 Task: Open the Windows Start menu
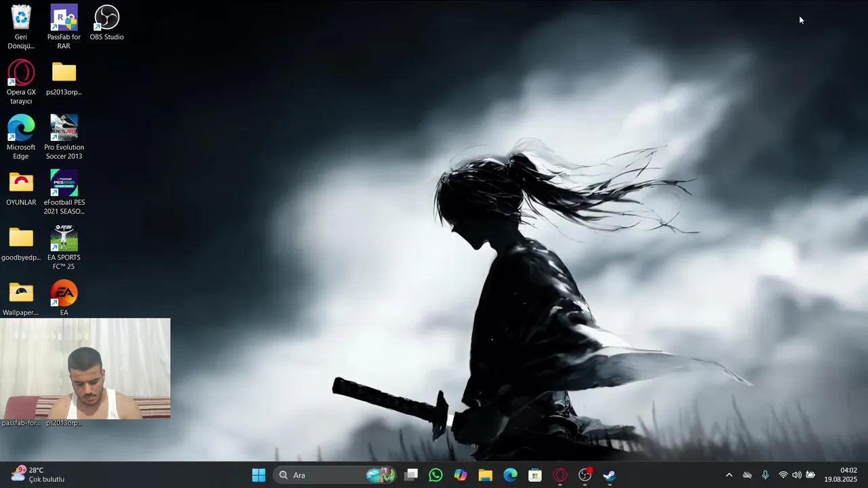click(258, 475)
